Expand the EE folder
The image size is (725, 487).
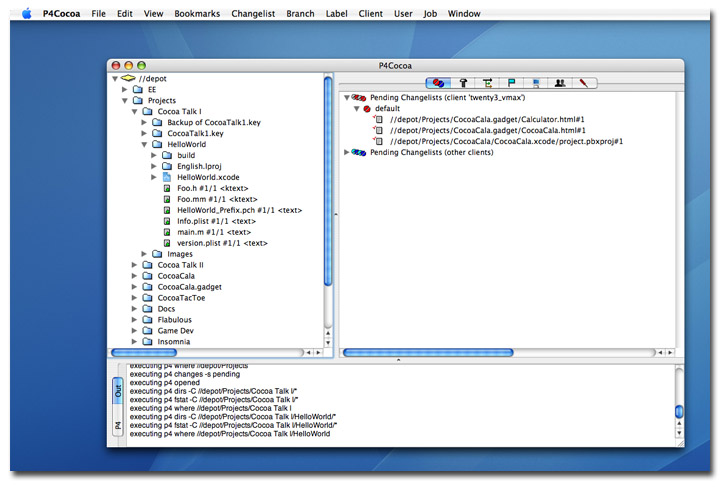(124, 90)
